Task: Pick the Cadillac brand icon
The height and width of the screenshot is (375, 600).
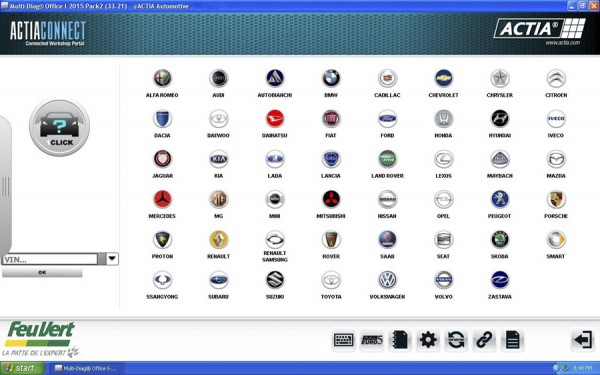Action: pyautogui.click(x=387, y=78)
